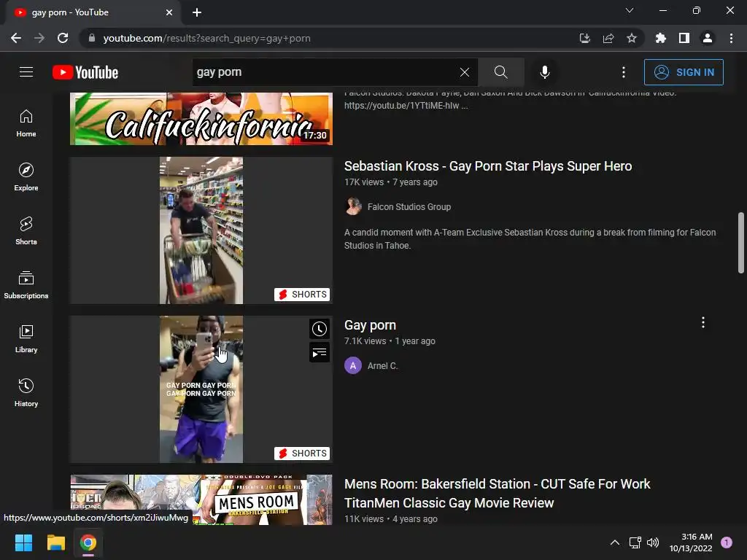The height and width of the screenshot is (560, 747).
Task: Open volume tray icon
Action: 653,542
